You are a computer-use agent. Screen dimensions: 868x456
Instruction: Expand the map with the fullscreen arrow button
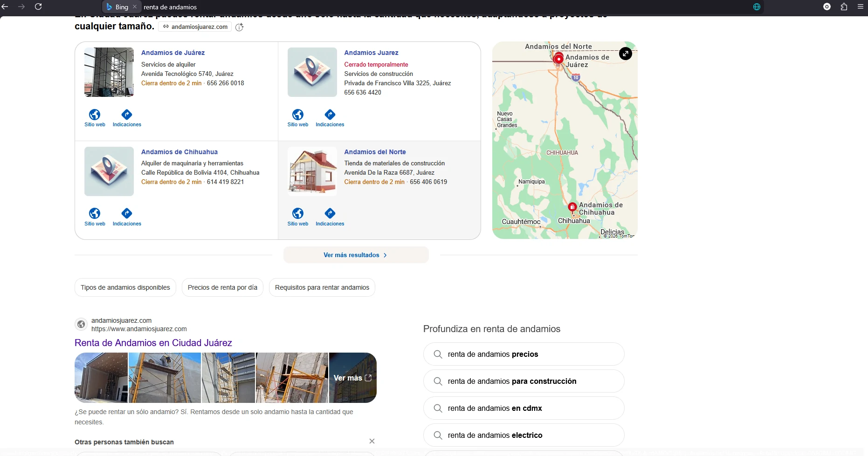pos(626,54)
